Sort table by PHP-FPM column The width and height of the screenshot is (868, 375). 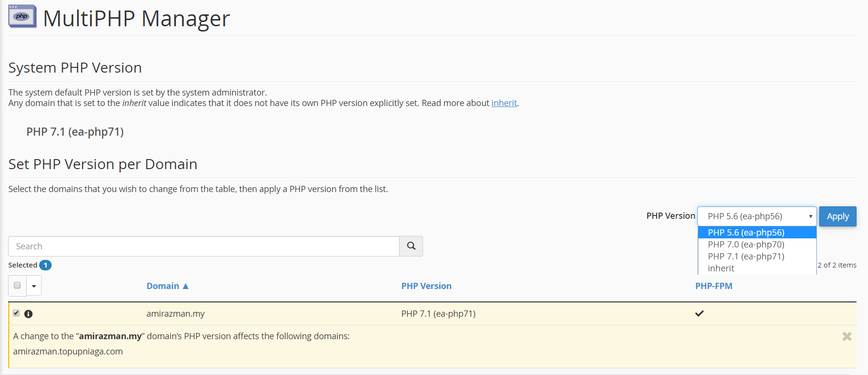714,286
